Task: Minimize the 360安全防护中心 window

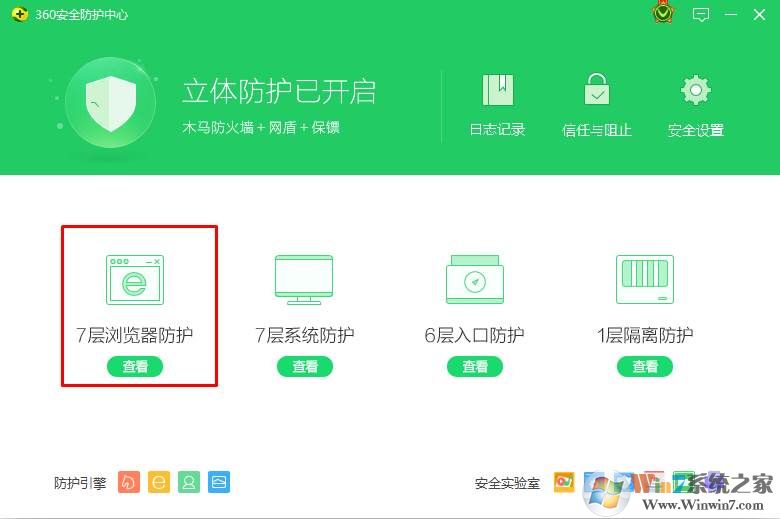Action: point(731,14)
